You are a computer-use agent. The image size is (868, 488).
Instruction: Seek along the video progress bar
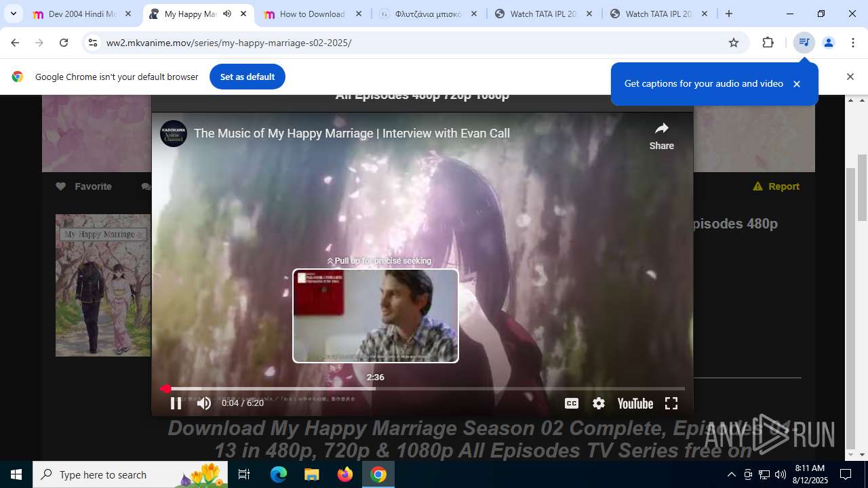(422, 389)
